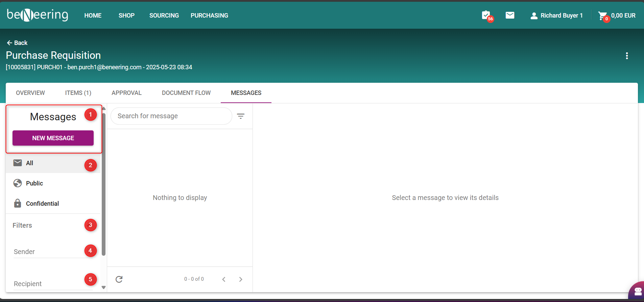The width and height of the screenshot is (644, 302).
Task: Go to previous page of messages
Action: click(224, 279)
